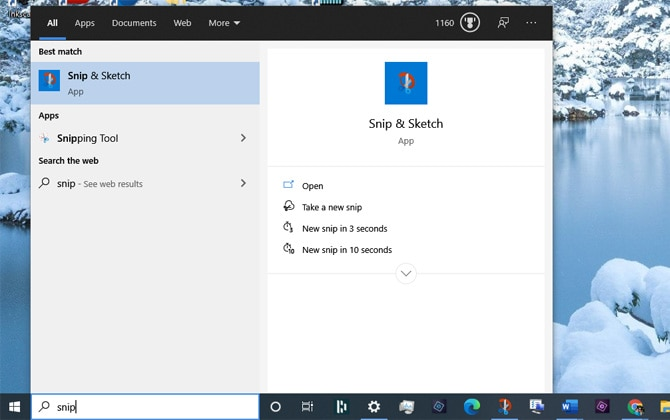Image resolution: width=670 pixels, height=420 pixels.
Task: Open Google Chrome from the taskbar
Action: point(635,407)
